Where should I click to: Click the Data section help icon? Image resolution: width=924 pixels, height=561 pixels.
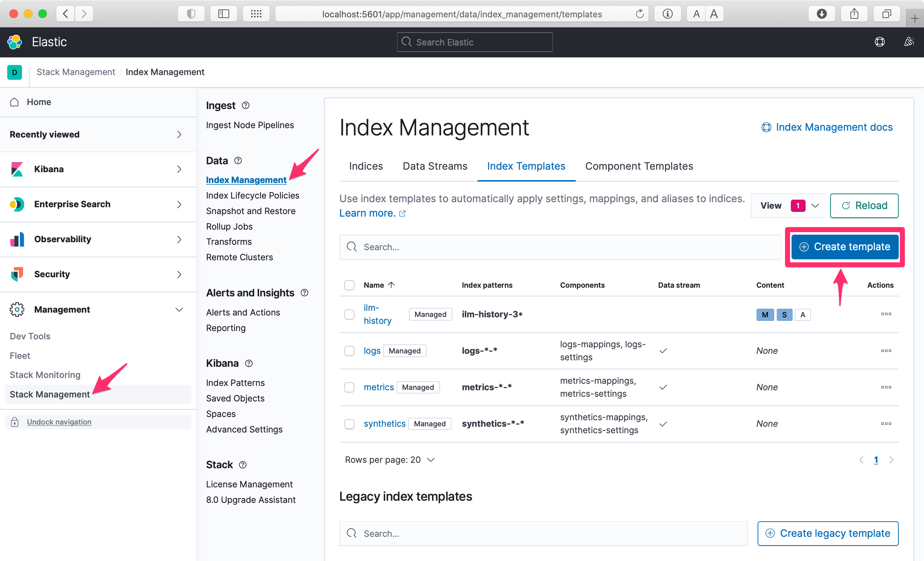point(238,161)
